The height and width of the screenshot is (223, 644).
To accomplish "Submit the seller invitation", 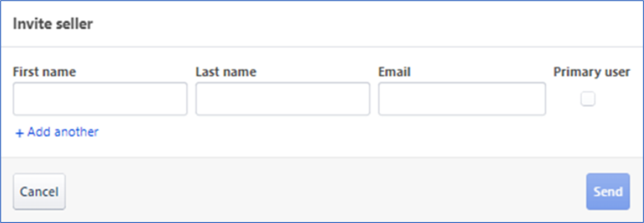I will coord(608,191).
